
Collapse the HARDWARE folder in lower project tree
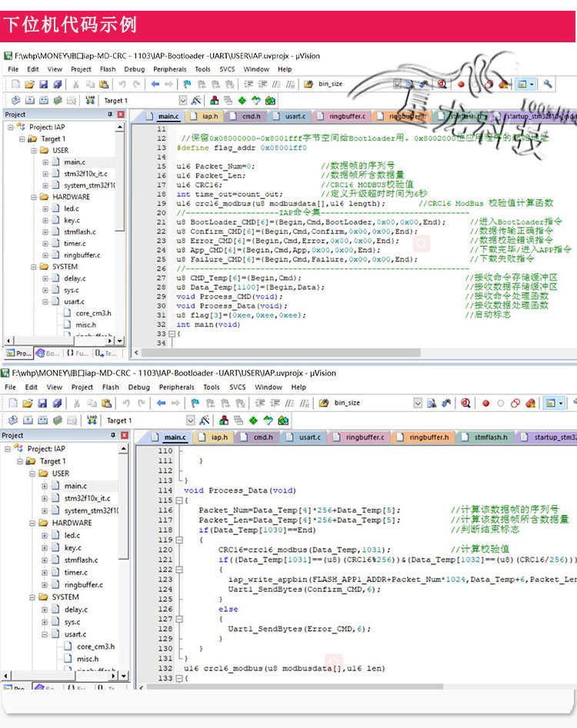click(x=32, y=523)
